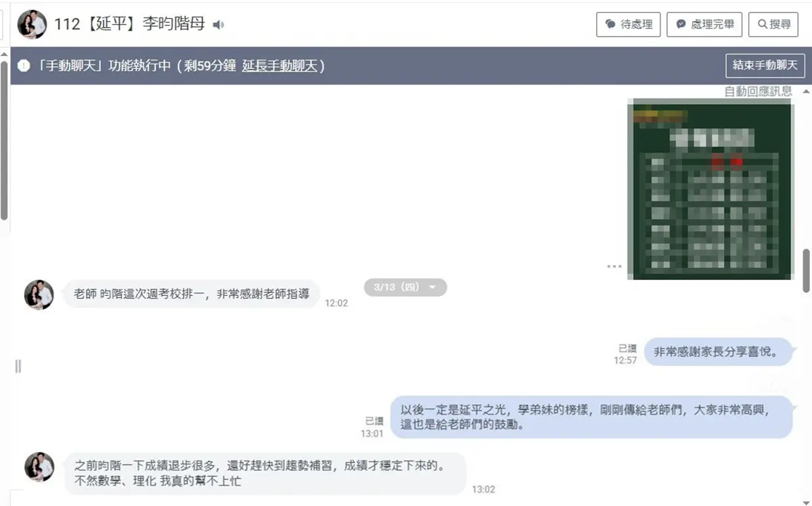Image resolution: width=812 pixels, height=506 pixels.
Task: Open 搜尋 search in chat
Action: (773, 24)
